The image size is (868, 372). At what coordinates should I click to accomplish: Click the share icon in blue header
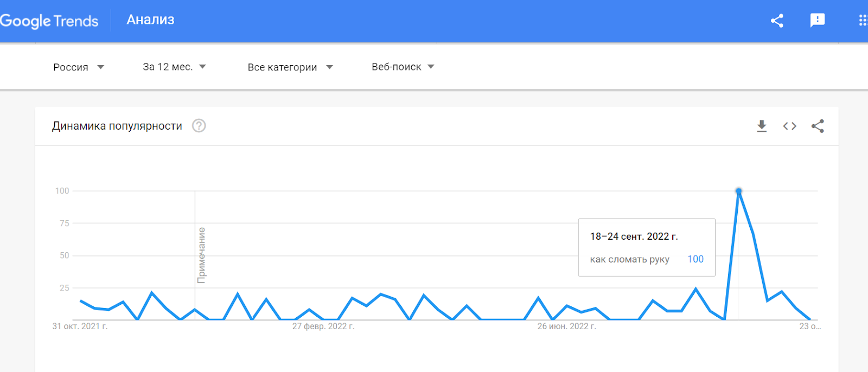pyautogui.click(x=777, y=21)
